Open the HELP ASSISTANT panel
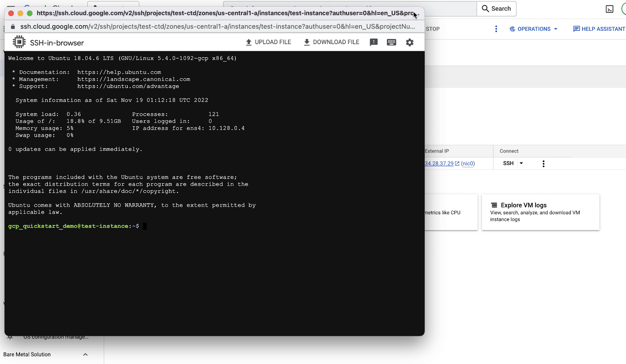This screenshot has width=626, height=364. 599,29
